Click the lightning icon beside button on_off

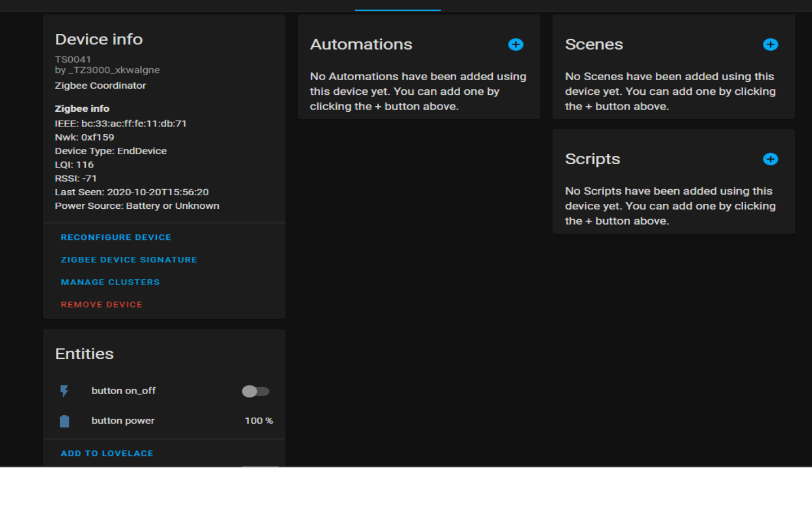pos(64,391)
